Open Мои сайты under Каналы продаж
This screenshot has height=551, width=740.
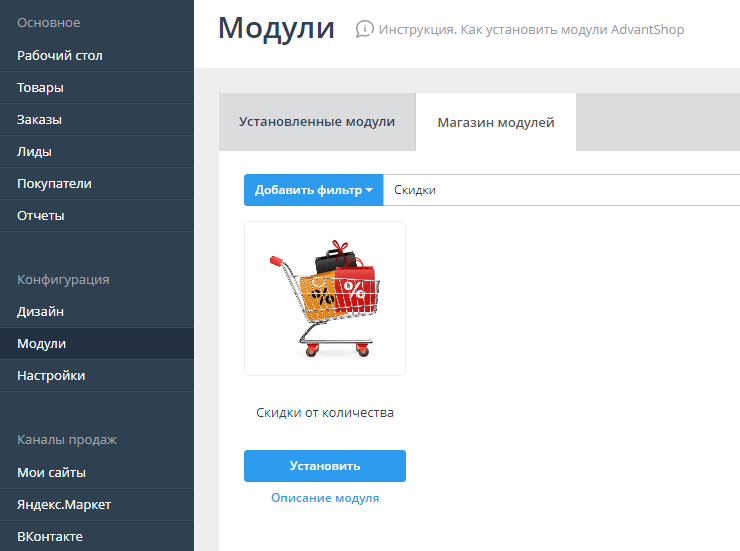(52, 472)
